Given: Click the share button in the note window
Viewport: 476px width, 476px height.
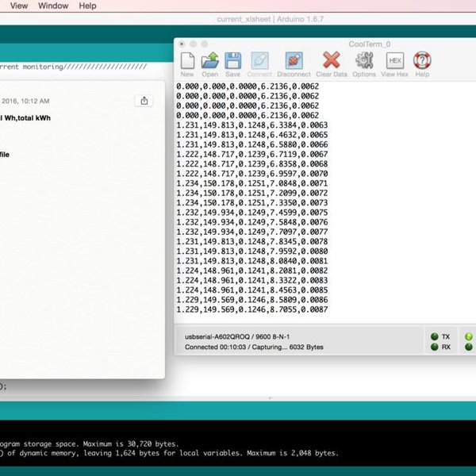Looking at the screenshot, I should pos(144,101).
